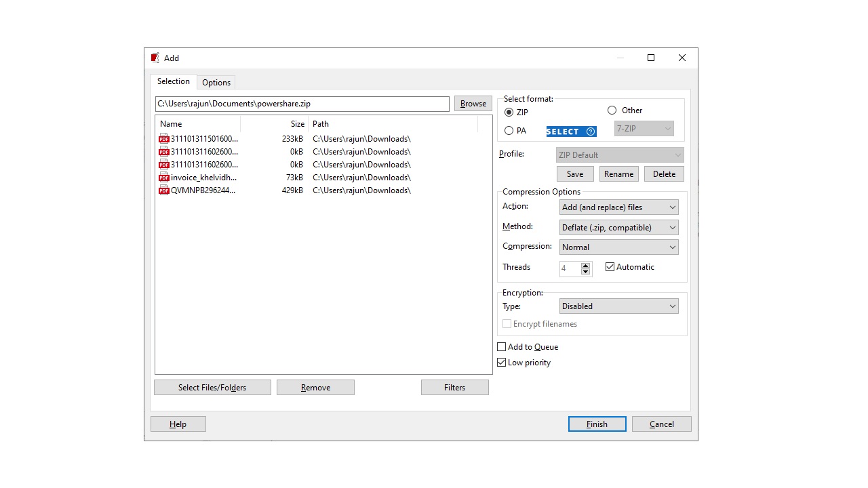Select file invoice_khelvidh... in the list

click(204, 178)
